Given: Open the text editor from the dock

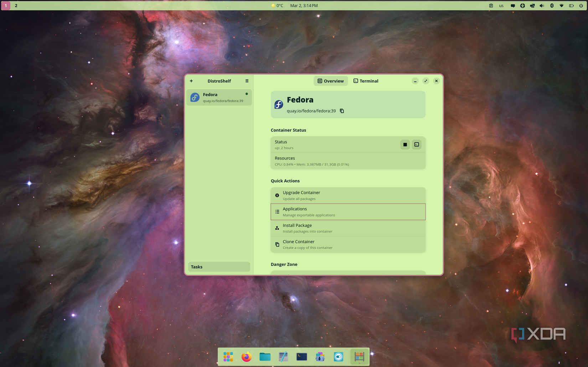Looking at the screenshot, I should coord(283,357).
